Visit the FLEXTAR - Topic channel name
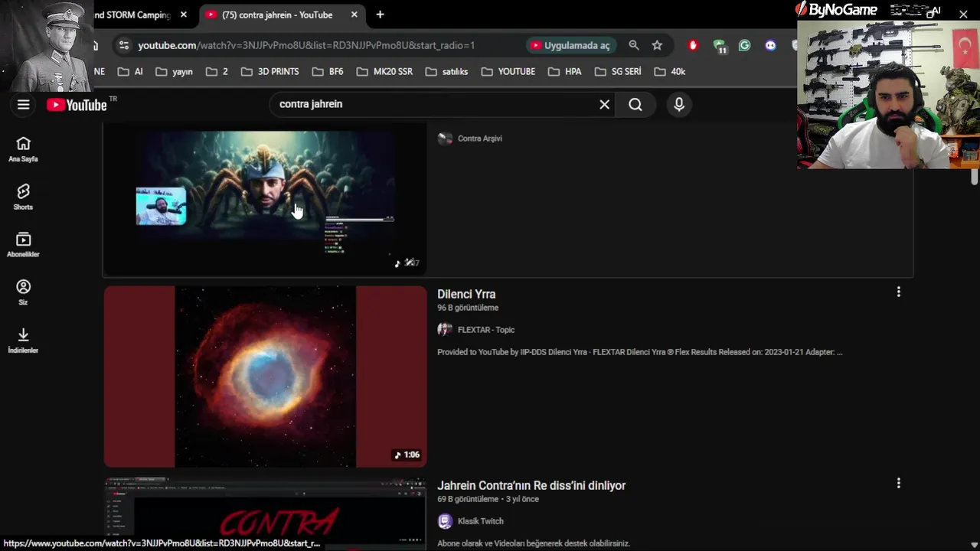Image resolution: width=980 pixels, height=551 pixels. pyautogui.click(x=486, y=330)
